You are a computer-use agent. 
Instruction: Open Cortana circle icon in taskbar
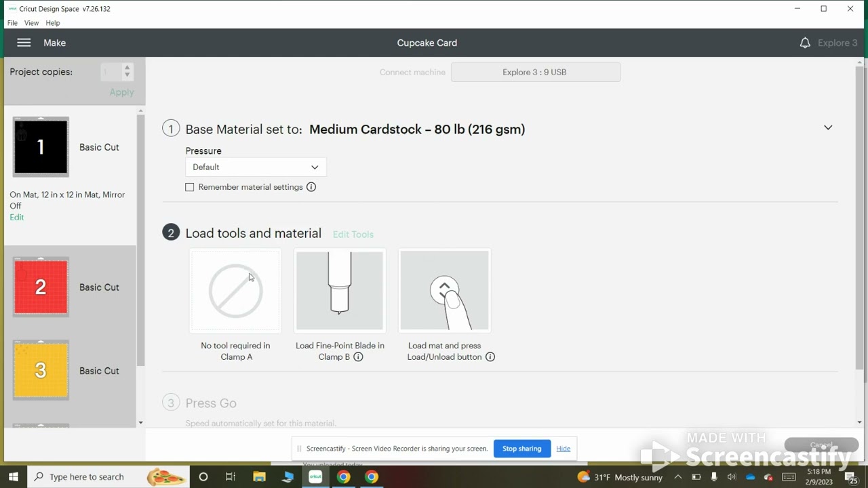203,477
